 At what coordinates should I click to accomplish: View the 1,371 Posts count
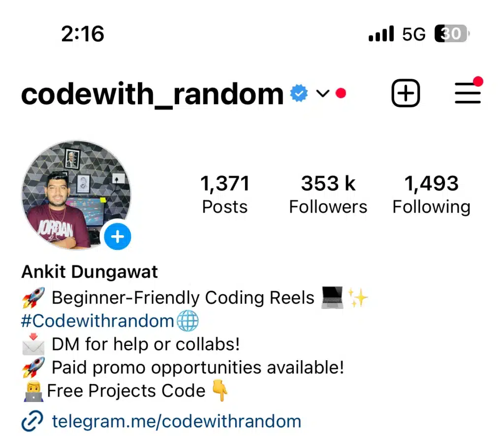pos(224,194)
